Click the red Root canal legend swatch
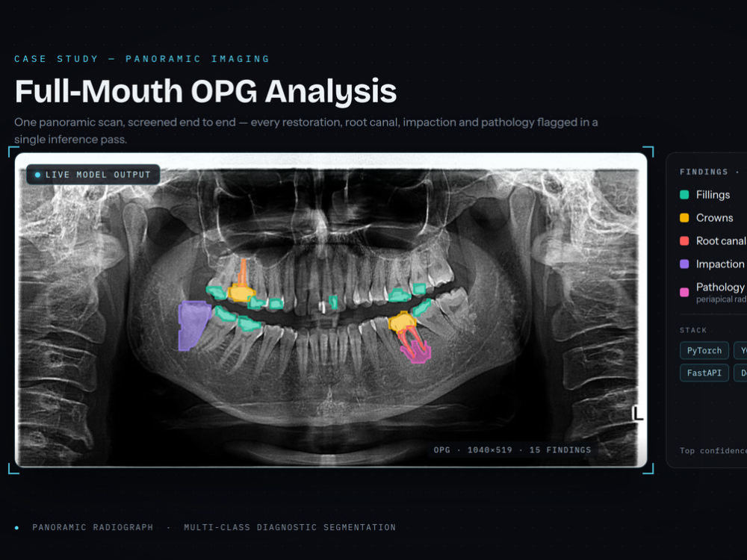 coord(684,241)
